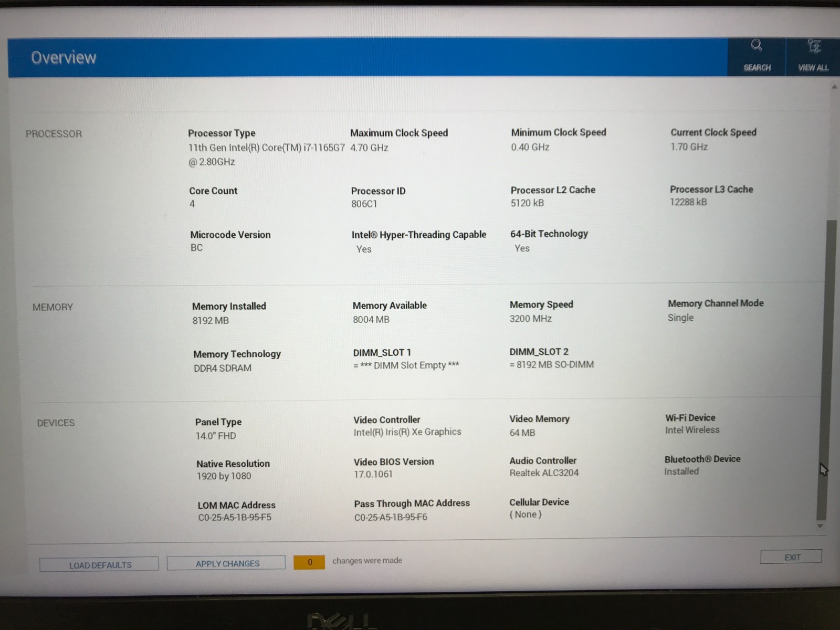Screen dimensions: 840x630
Task: Click Processor L3 Cache value 12288 kB
Action: tap(688, 202)
